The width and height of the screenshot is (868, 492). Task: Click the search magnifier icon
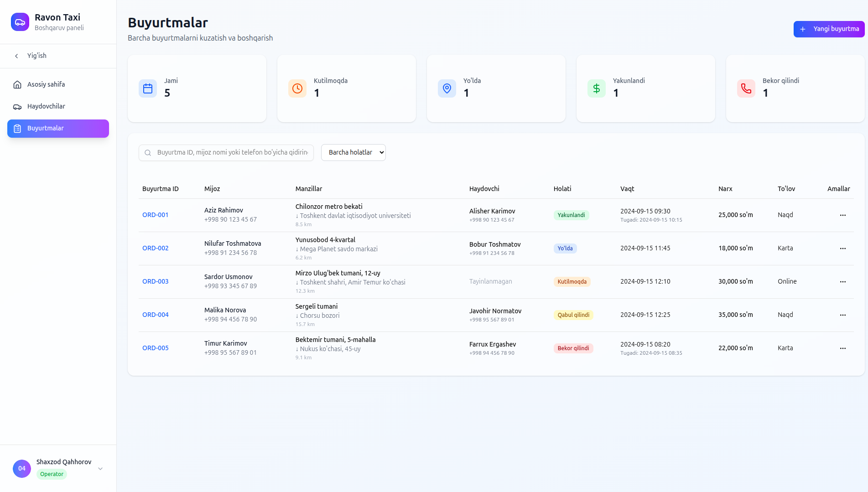(148, 152)
